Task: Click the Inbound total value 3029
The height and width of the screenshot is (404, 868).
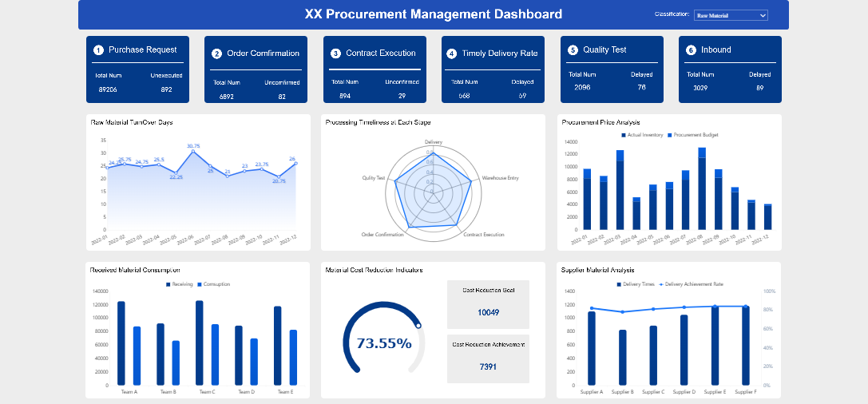Action: click(x=700, y=88)
